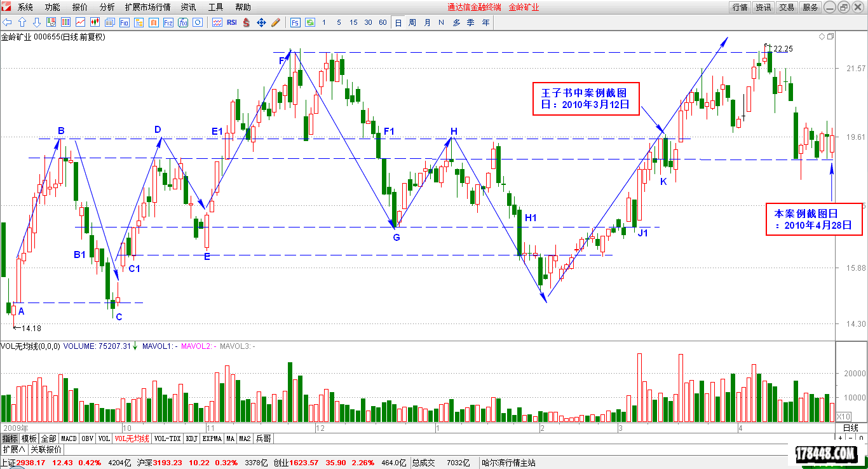Switch to 60-minute period
The image size is (868, 469).
[383, 22]
